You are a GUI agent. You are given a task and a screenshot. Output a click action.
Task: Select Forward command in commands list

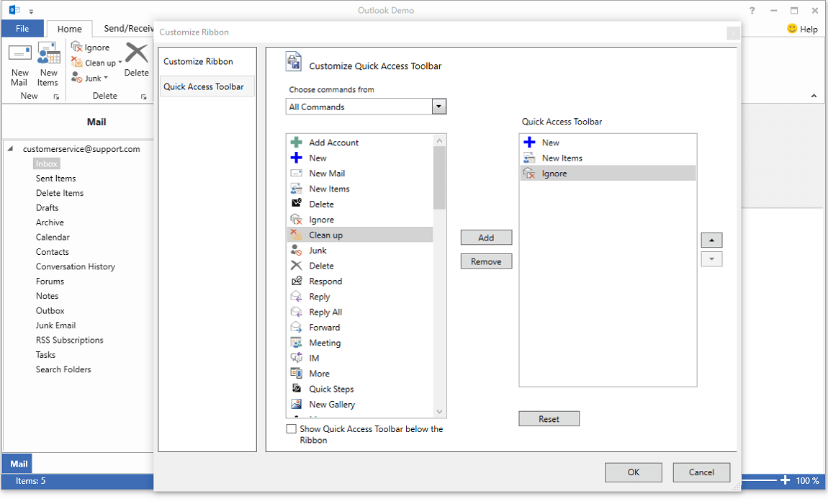pos(324,328)
